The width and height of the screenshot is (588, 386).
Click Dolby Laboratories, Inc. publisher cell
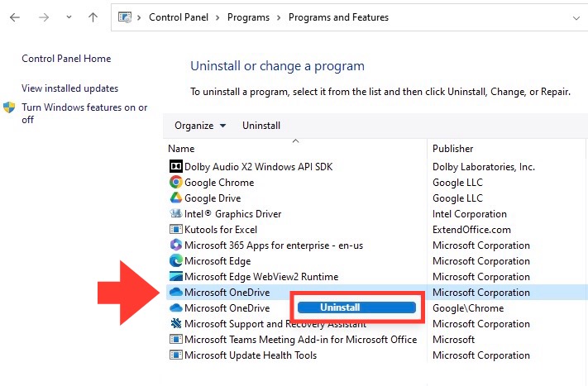pyautogui.click(x=484, y=167)
